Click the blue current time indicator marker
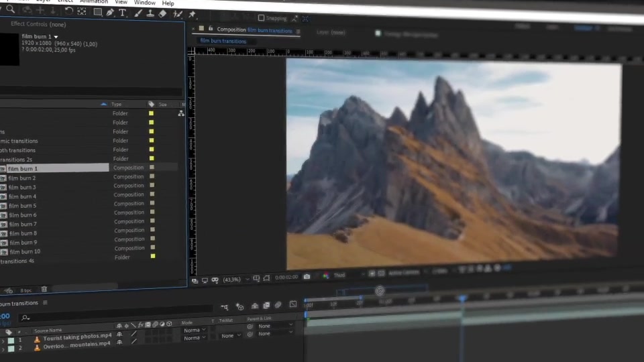 [462, 298]
